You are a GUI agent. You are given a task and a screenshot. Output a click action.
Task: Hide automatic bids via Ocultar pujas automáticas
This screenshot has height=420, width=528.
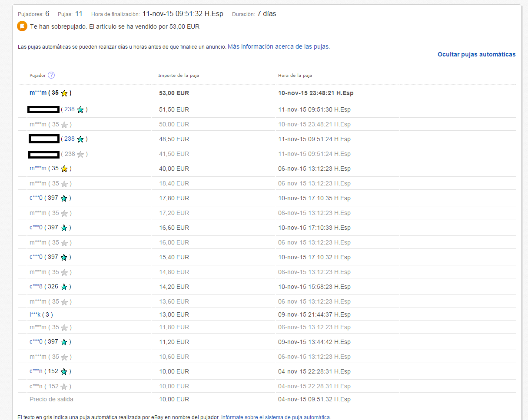(477, 54)
